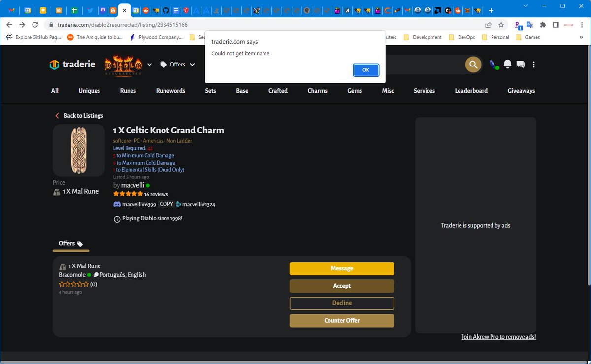
Task: Open the Giveaways page
Action: click(x=521, y=91)
